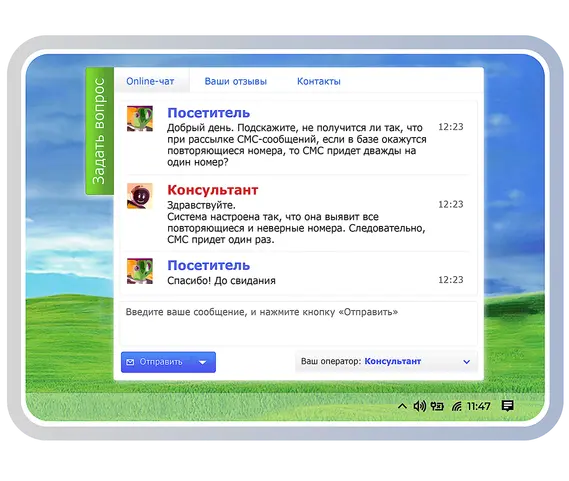Click the last Посетитель avatar image

click(140, 271)
